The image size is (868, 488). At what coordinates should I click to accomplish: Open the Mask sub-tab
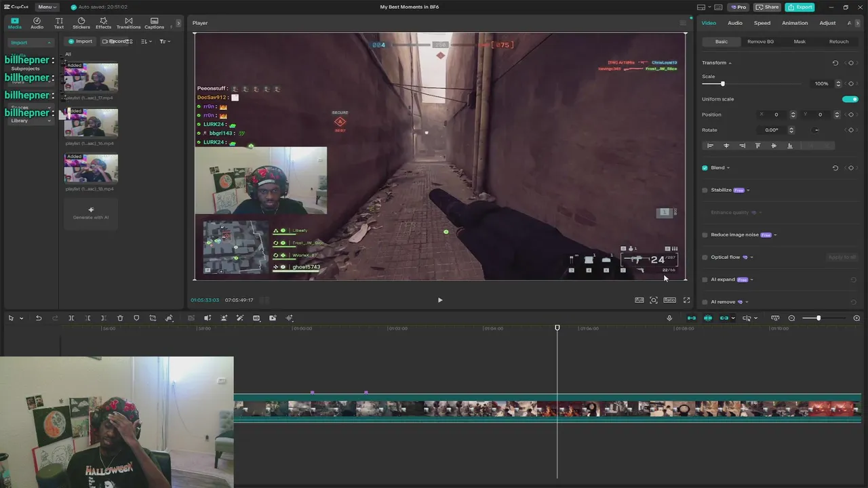(800, 41)
